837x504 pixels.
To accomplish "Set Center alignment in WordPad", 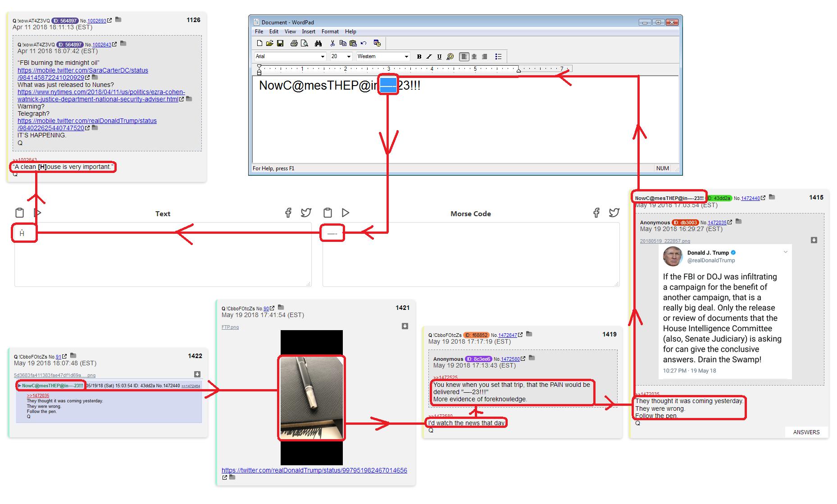I will pyautogui.click(x=474, y=56).
